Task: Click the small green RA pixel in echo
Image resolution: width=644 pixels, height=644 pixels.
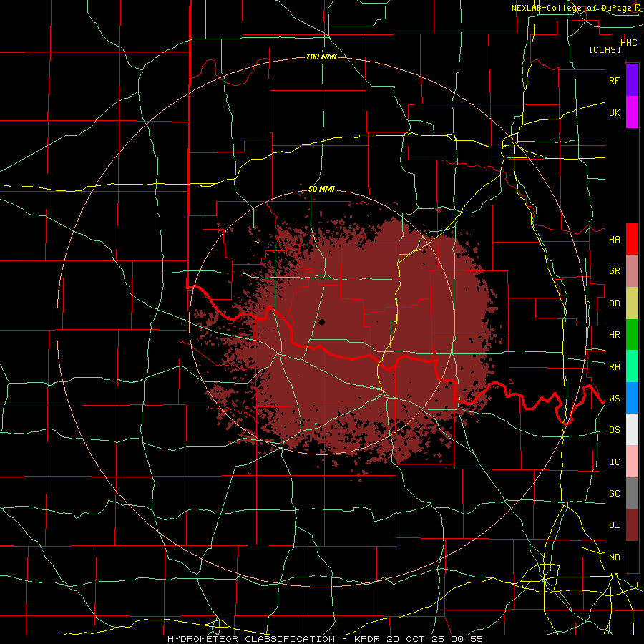Action: tap(316, 424)
